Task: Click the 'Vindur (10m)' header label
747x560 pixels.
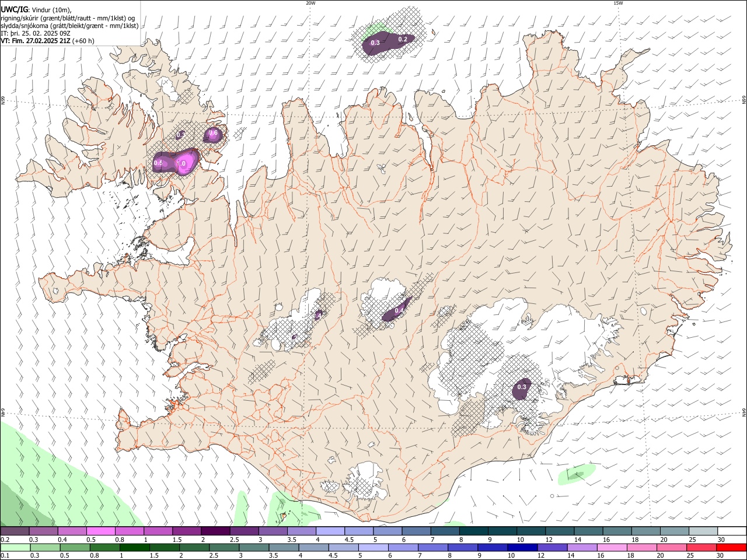Action: point(51,10)
